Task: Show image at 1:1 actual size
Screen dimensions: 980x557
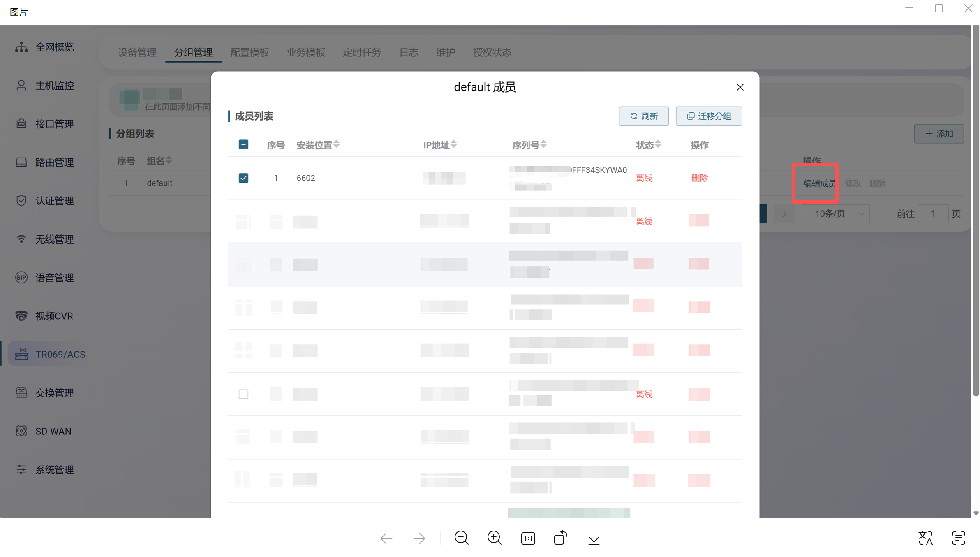Action: pyautogui.click(x=528, y=538)
